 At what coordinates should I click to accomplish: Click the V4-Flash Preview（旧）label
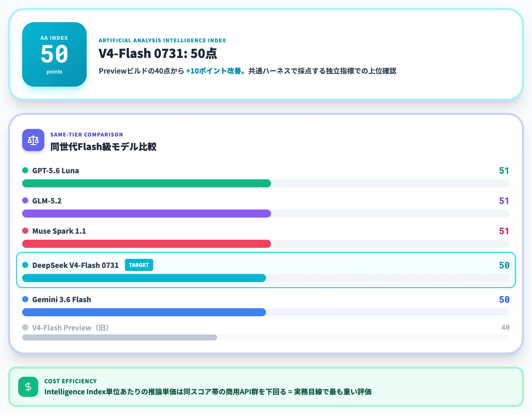tap(71, 328)
